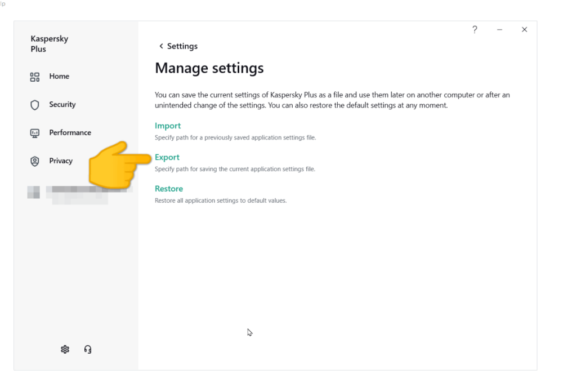Screen dimensions: 563x392
Task: Click Restore to reset default settings
Action: pyautogui.click(x=169, y=189)
